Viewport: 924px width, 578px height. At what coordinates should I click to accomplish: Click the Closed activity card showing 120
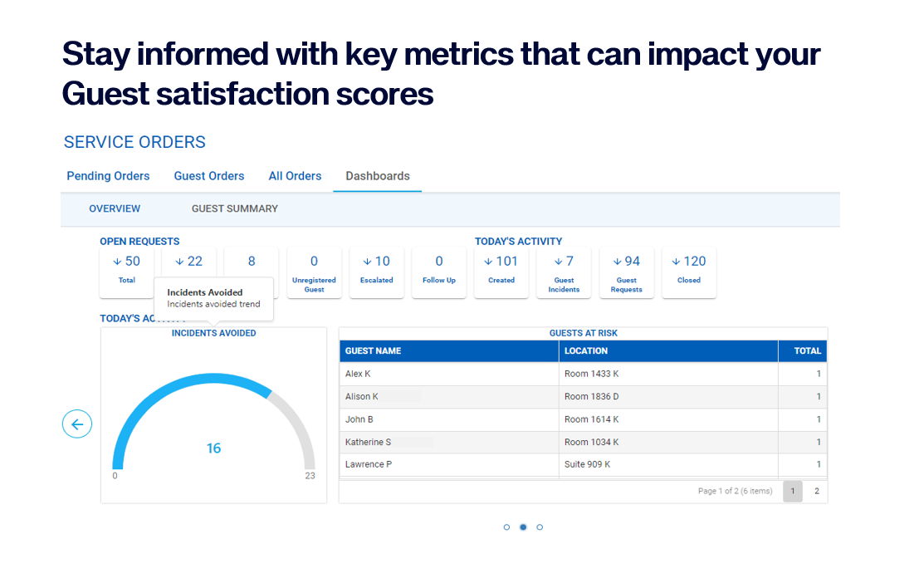pos(689,272)
